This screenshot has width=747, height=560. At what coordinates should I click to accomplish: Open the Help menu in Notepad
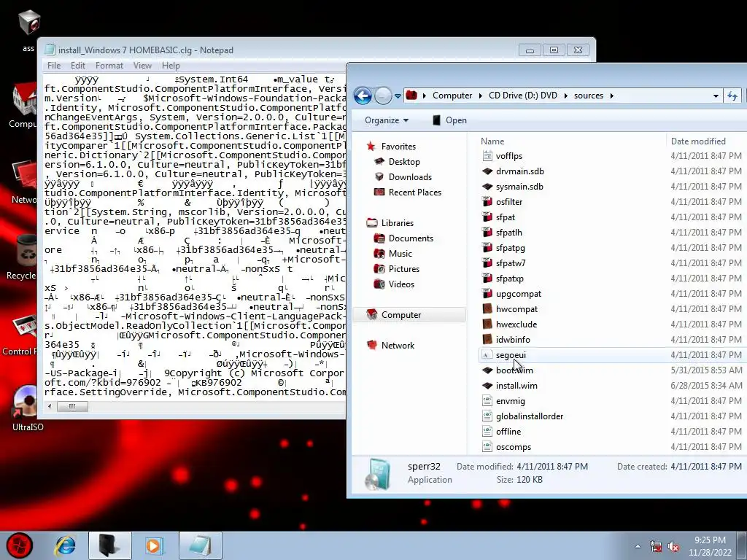(x=171, y=66)
